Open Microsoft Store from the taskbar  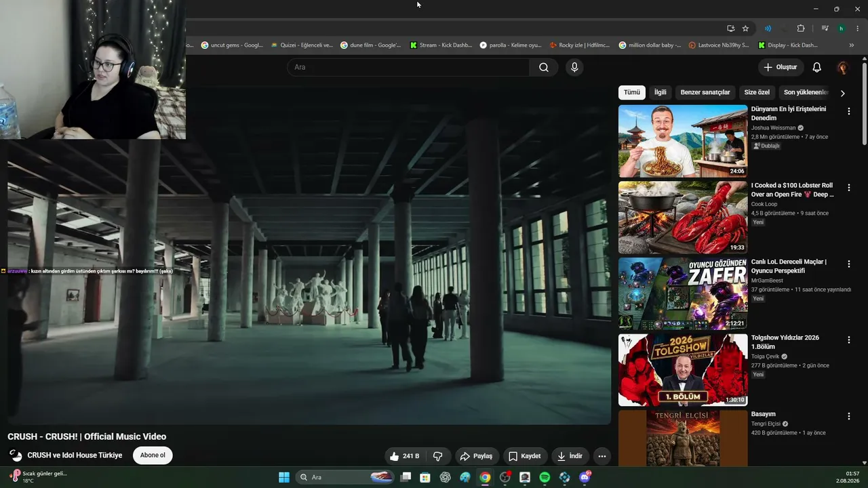(x=425, y=477)
